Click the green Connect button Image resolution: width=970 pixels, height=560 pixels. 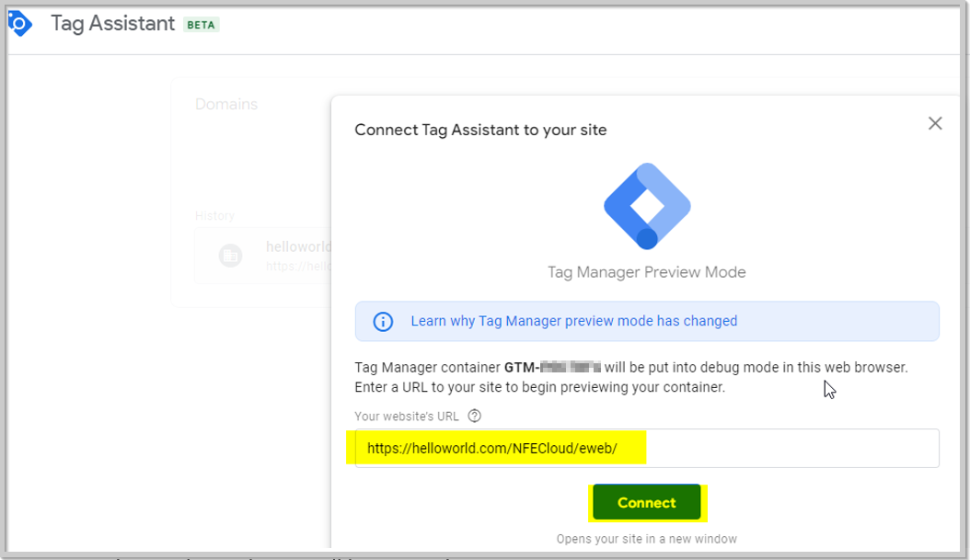[646, 502]
